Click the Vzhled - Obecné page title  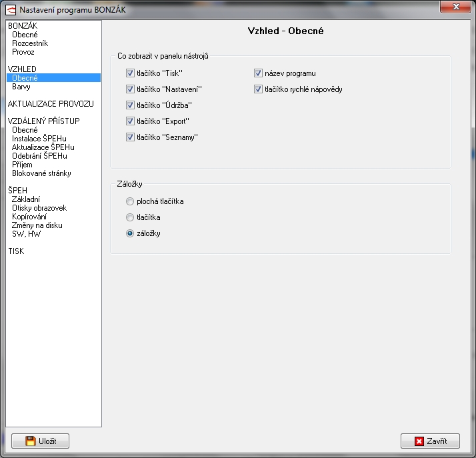point(285,31)
